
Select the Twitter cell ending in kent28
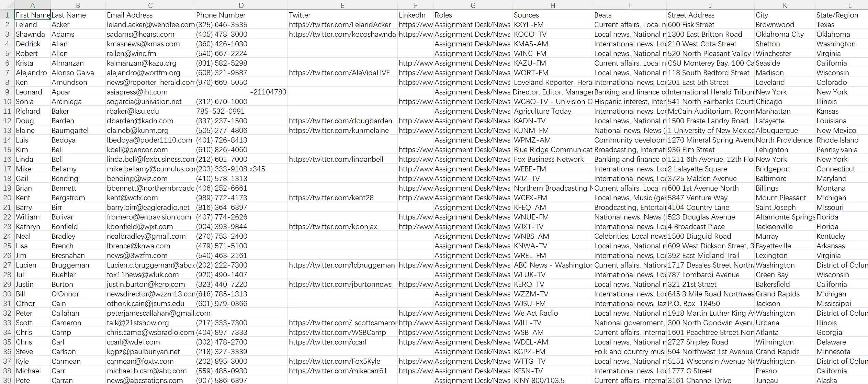click(x=342, y=198)
